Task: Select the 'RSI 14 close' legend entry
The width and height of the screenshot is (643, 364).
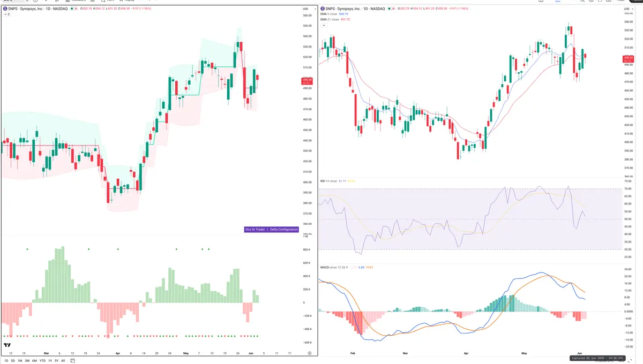Action: coord(328,181)
